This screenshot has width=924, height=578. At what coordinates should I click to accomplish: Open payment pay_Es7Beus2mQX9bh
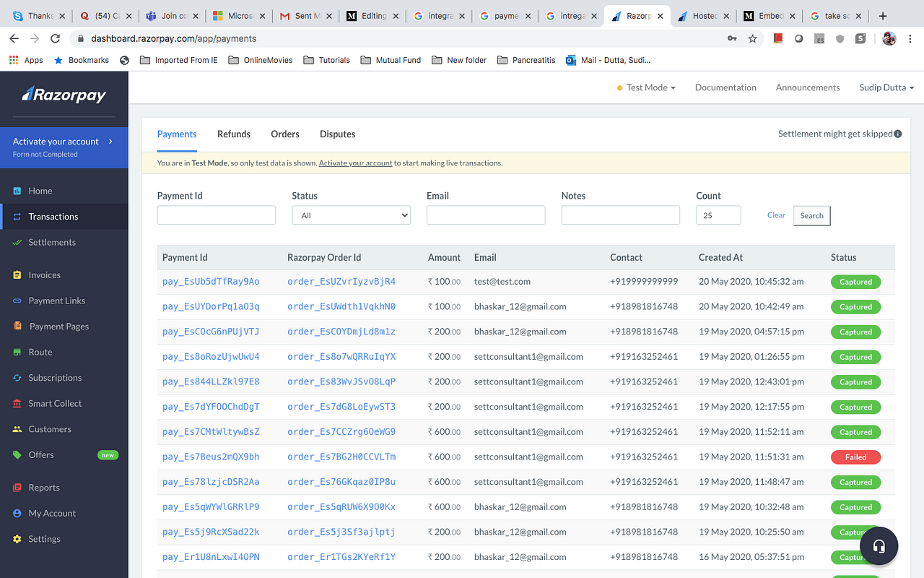[x=211, y=457]
